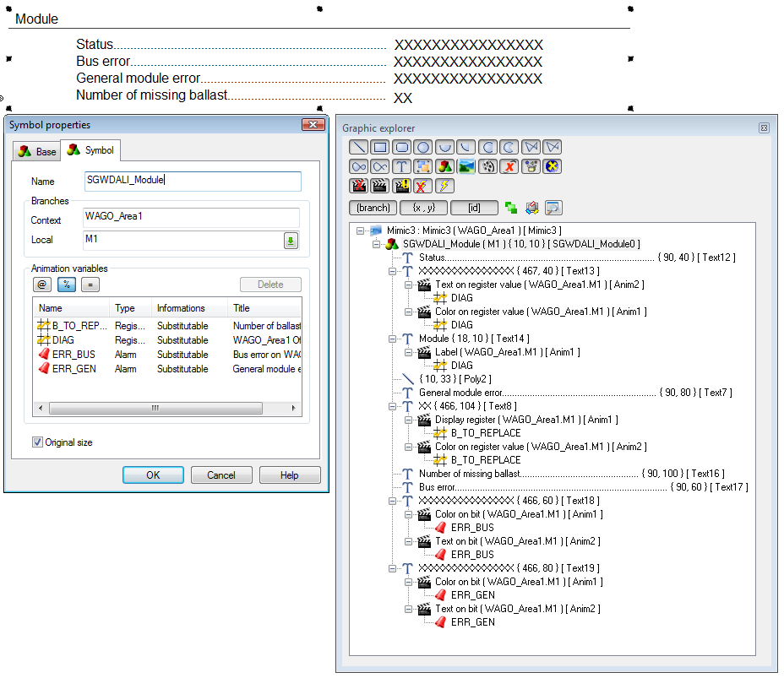The height and width of the screenshot is (678, 784).
Task: Collapse the SGWDALI_Module tree node
Action: pos(377,244)
